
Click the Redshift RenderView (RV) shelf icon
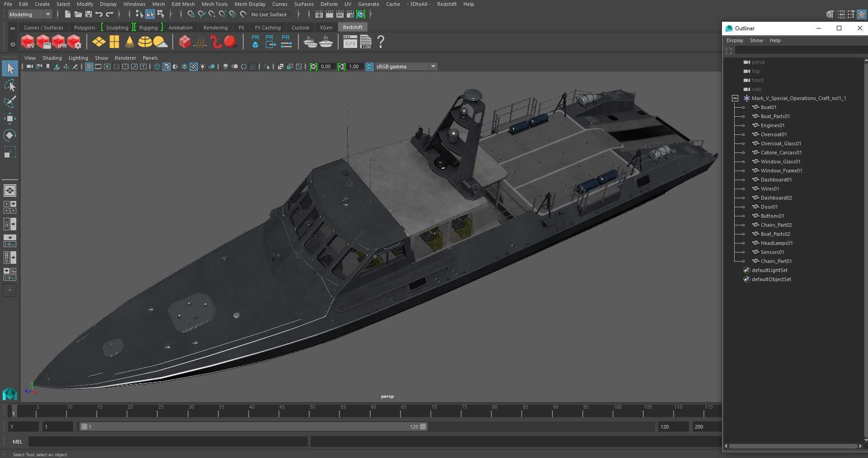tap(28, 42)
